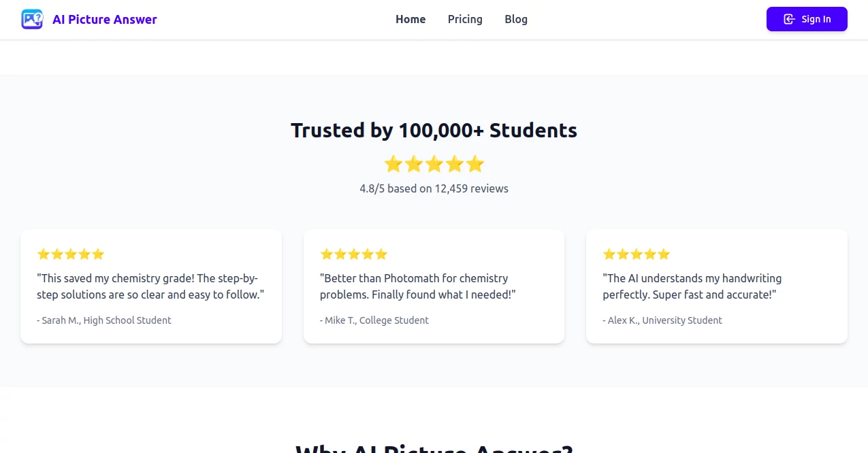Click the AI Picture Answer logo icon
The height and width of the screenshot is (453, 868).
coord(31,19)
